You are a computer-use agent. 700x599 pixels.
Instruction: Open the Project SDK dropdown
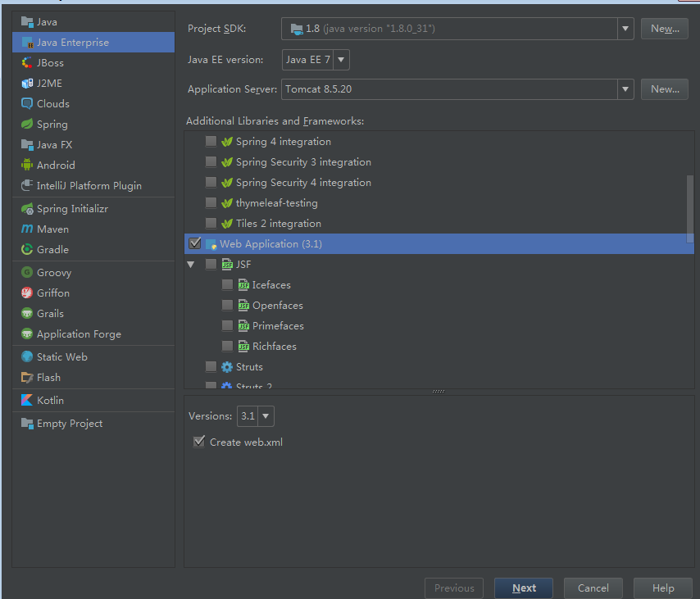coord(625,29)
